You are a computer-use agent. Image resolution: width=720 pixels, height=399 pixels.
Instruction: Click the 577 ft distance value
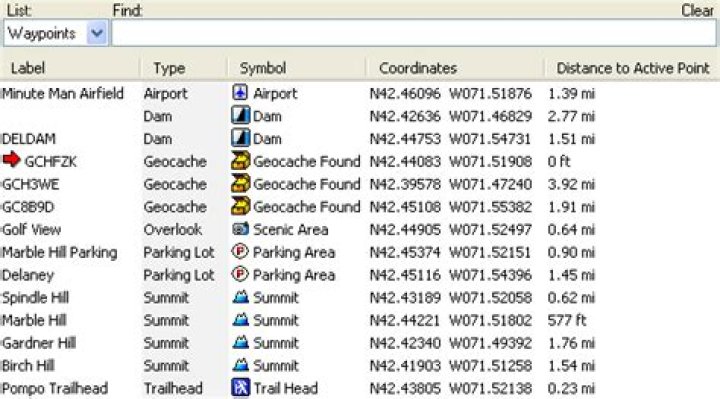click(567, 320)
